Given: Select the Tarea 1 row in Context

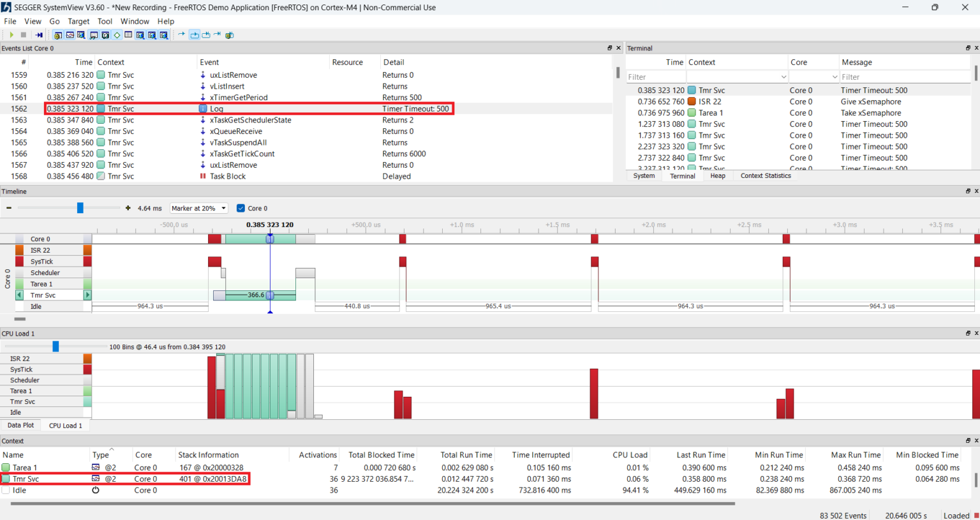Looking at the screenshot, I should (485, 468).
